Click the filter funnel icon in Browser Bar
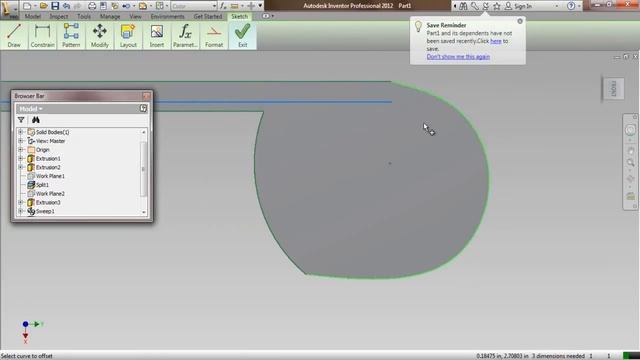The height and width of the screenshot is (360, 640). click(x=21, y=120)
